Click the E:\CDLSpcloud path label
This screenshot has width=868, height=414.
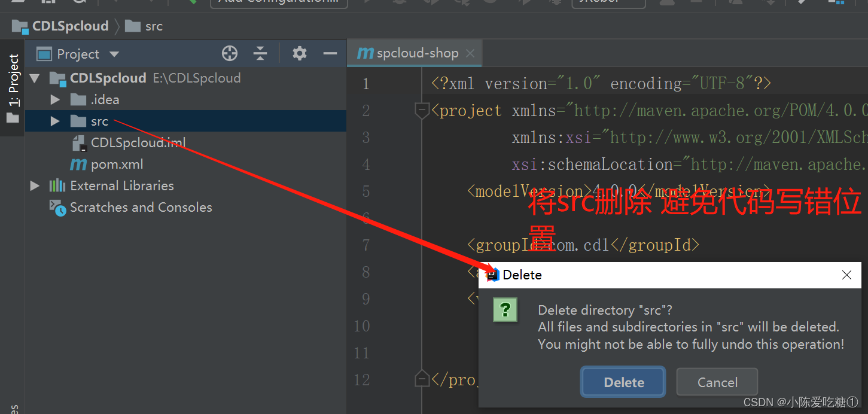(197, 78)
